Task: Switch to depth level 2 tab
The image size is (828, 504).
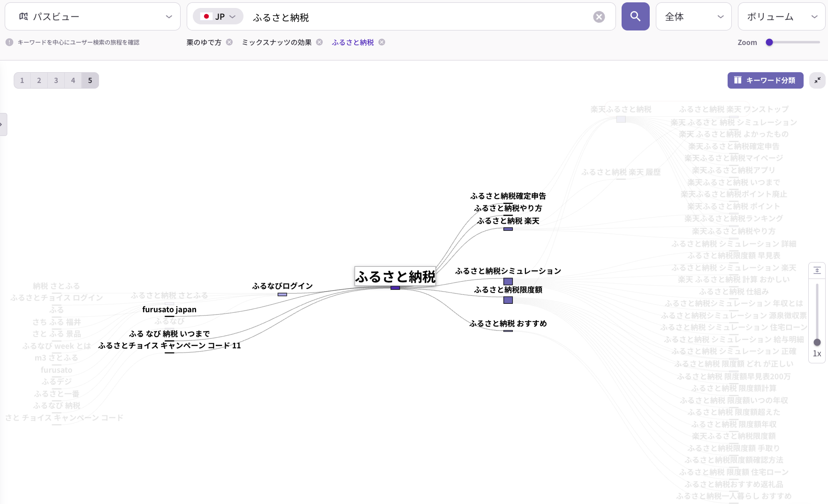Action: coord(39,80)
